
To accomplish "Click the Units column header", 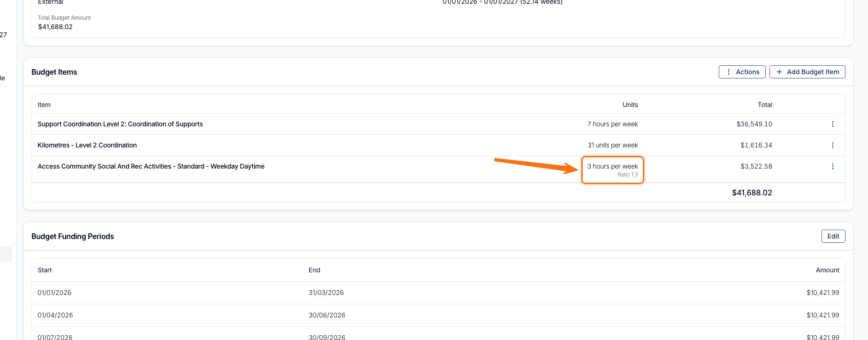I will coord(630,105).
